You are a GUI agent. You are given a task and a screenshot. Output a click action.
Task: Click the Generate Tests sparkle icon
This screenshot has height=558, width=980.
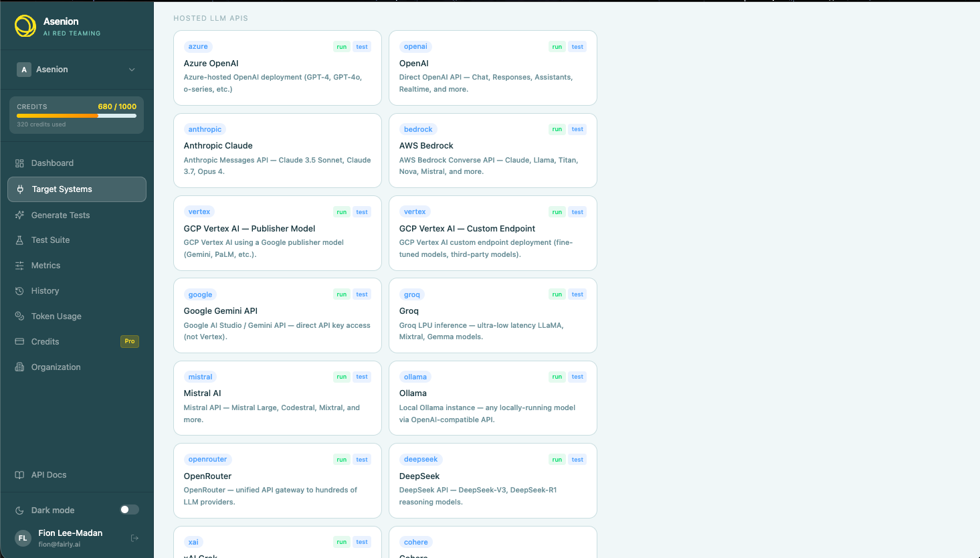[x=19, y=215]
